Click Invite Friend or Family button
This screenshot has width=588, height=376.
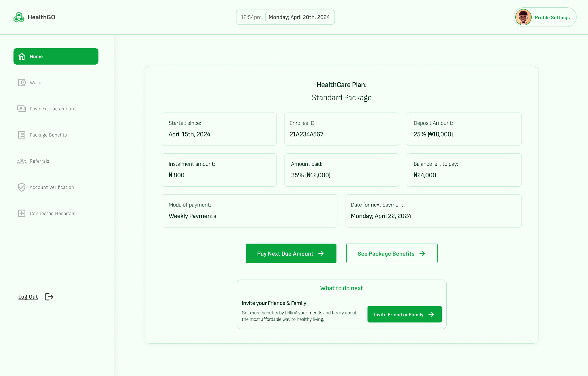pos(404,314)
